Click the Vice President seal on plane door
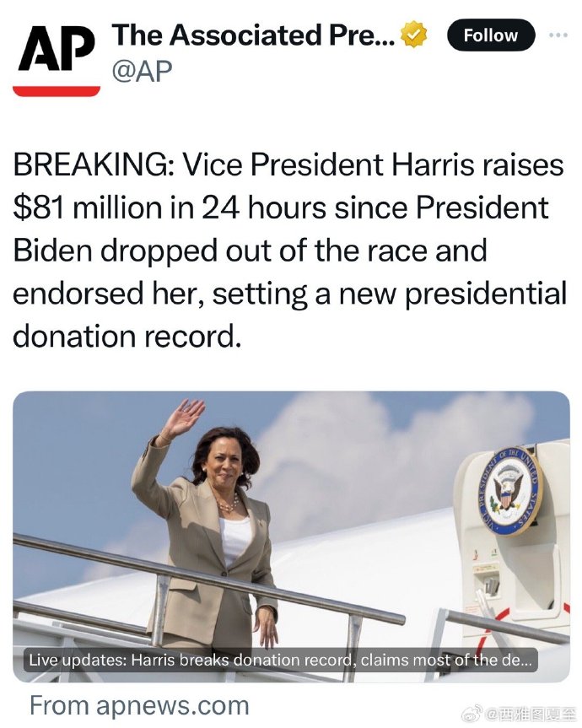 pyautogui.click(x=510, y=491)
